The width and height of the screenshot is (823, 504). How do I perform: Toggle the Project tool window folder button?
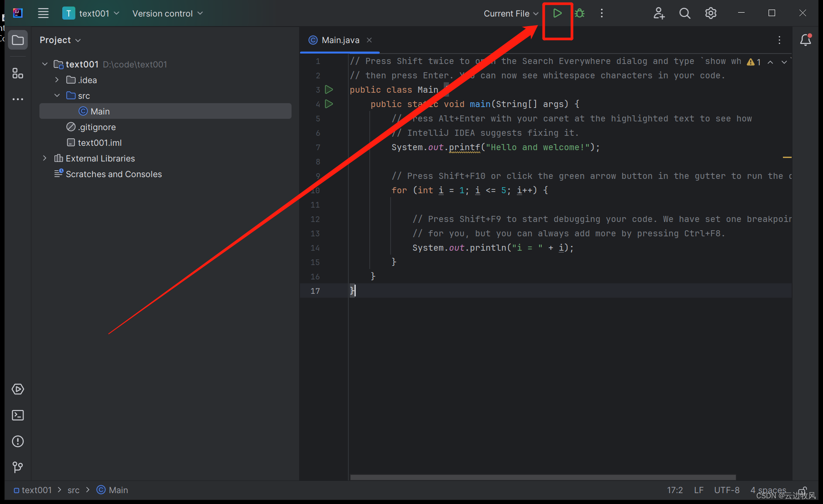click(x=18, y=40)
